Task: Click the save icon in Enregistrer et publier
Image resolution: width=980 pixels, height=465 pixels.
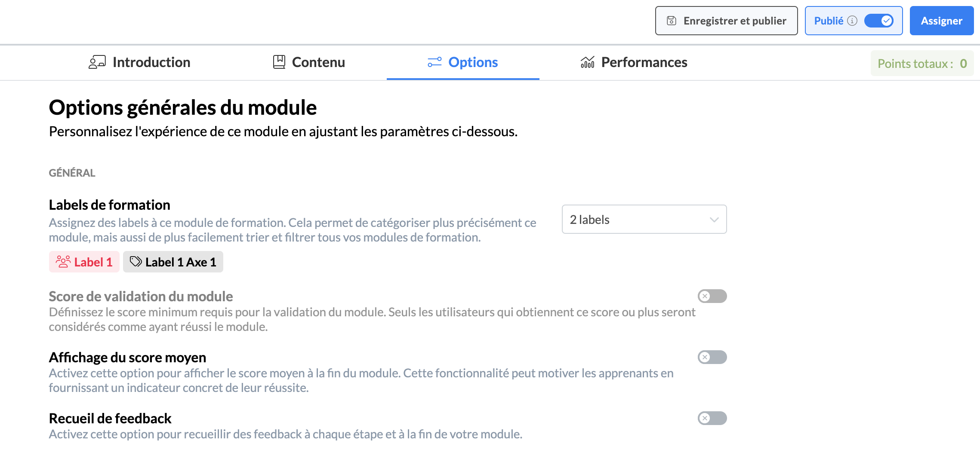Action: pyautogui.click(x=672, y=21)
